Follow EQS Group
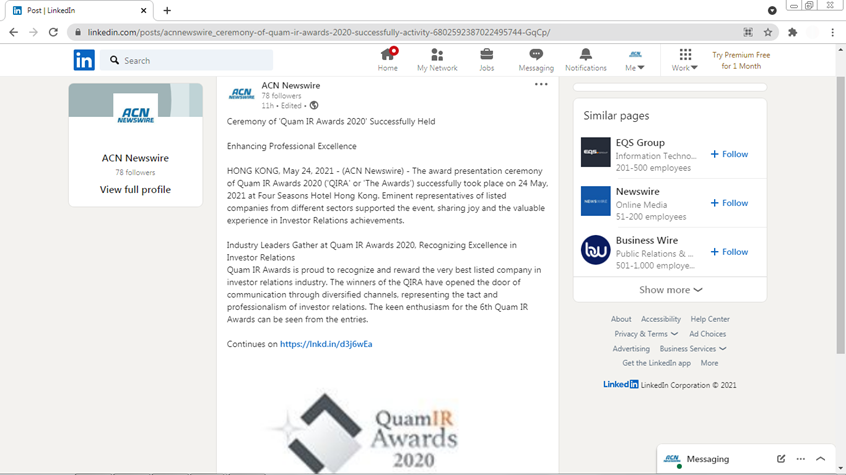The height and width of the screenshot is (475, 846). 729,154
